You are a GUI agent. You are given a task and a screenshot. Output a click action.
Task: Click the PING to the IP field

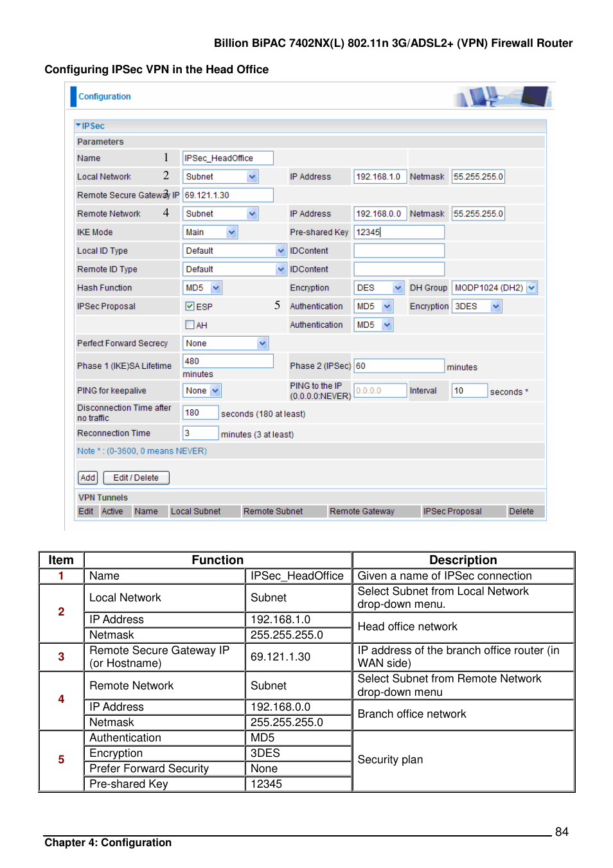click(380, 391)
